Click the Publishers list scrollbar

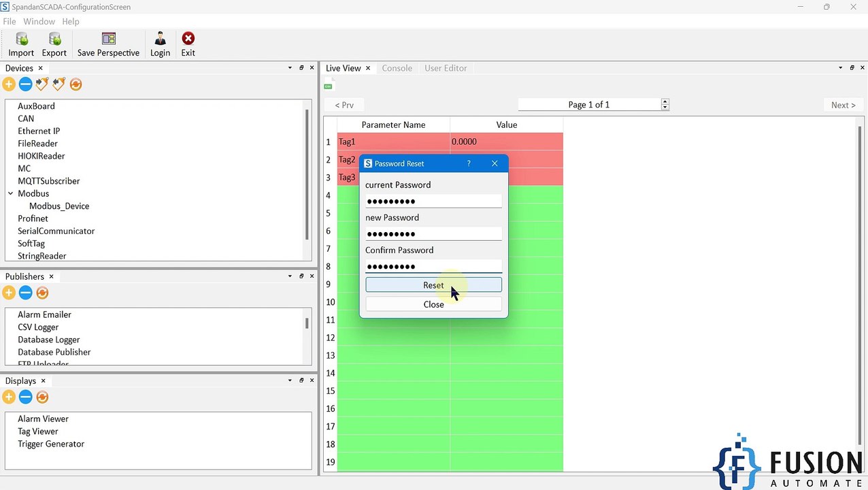pyautogui.click(x=307, y=323)
